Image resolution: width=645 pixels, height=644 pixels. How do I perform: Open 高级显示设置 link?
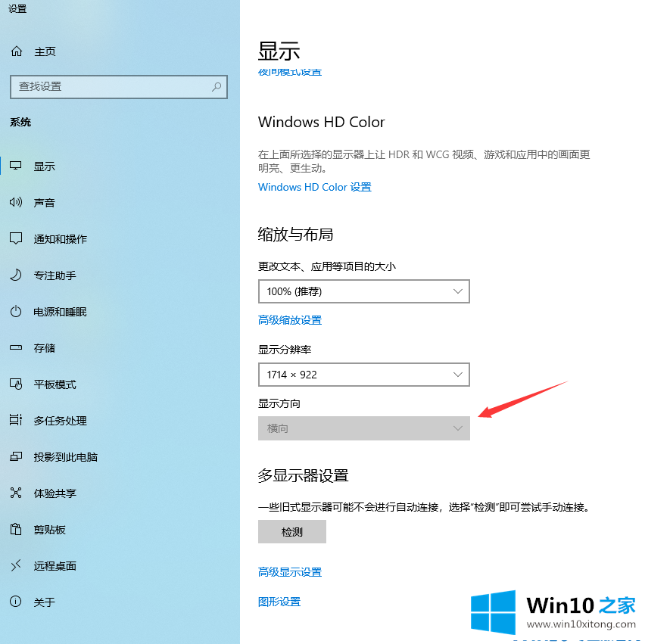(x=290, y=572)
